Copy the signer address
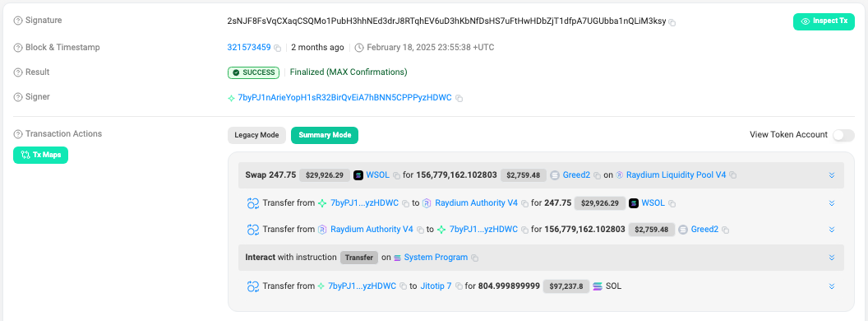 [x=459, y=98]
